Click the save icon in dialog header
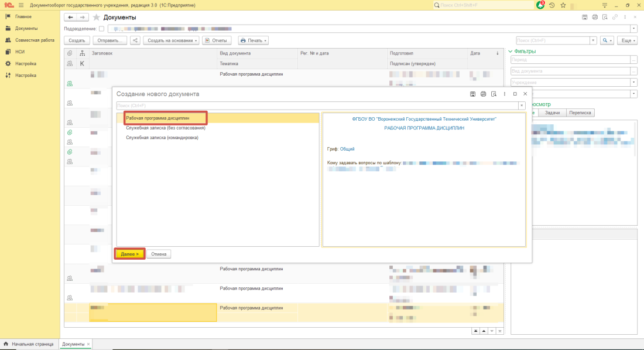 pyautogui.click(x=472, y=94)
